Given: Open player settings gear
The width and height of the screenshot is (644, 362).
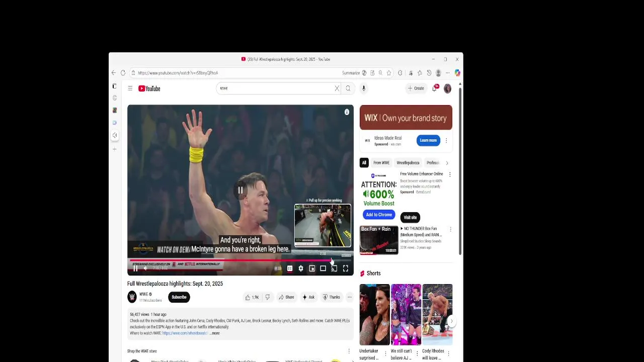Looking at the screenshot, I should (x=301, y=268).
